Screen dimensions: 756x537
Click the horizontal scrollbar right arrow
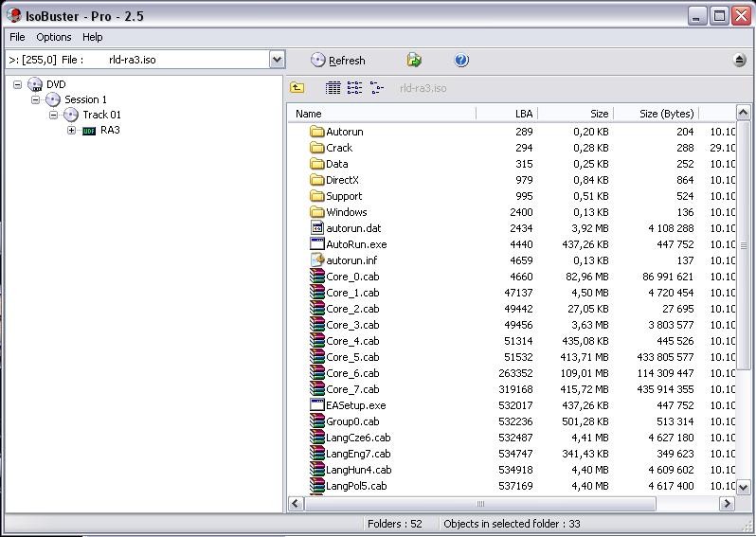point(727,504)
